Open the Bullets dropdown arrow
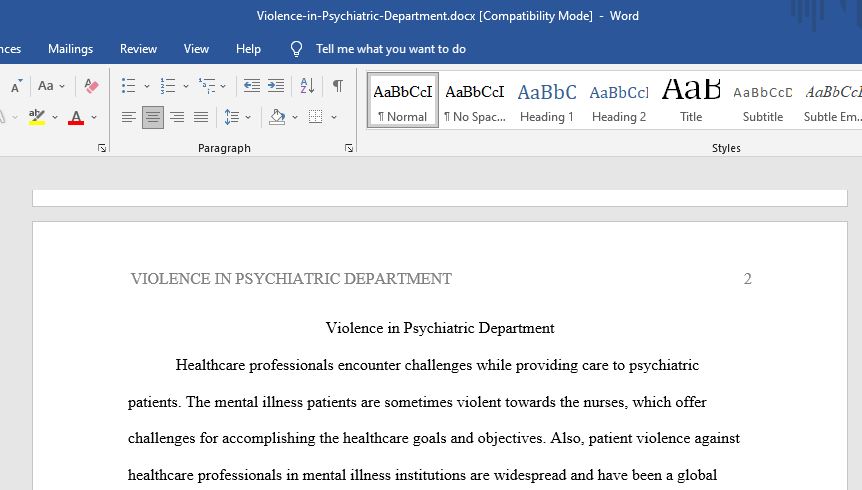 click(x=146, y=86)
